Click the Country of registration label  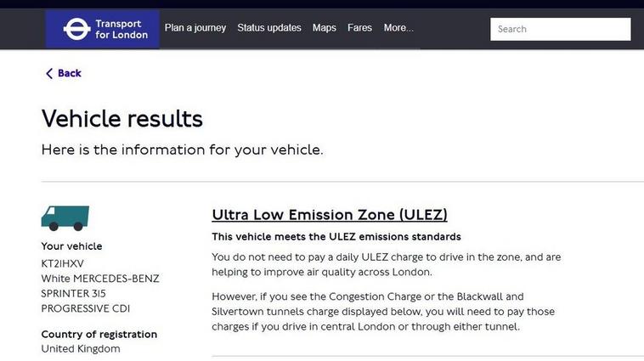[x=99, y=335]
